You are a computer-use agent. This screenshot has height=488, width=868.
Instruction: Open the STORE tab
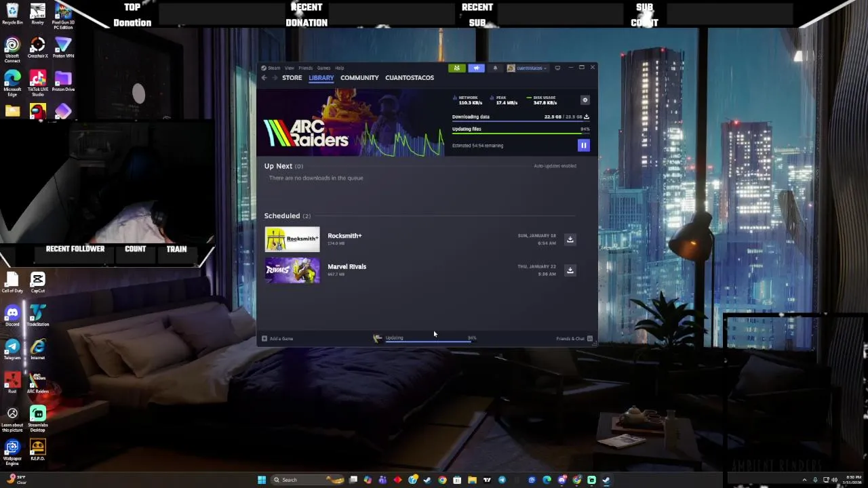pyautogui.click(x=292, y=78)
